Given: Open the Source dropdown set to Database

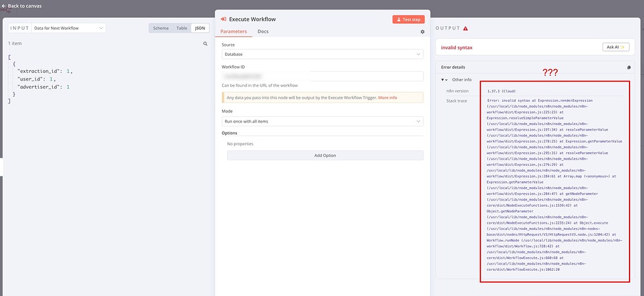Looking at the screenshot, I should (x=323, y=54).
